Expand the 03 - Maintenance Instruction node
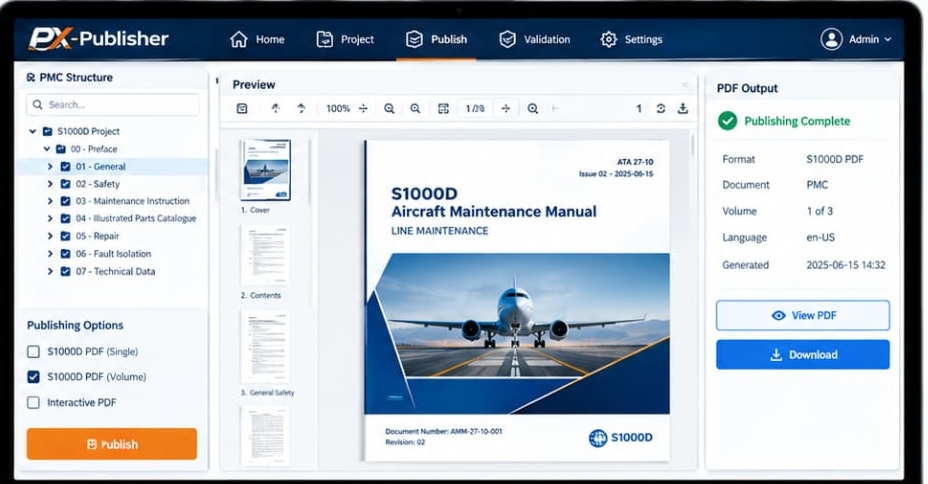928x484 pixels. 50,201
